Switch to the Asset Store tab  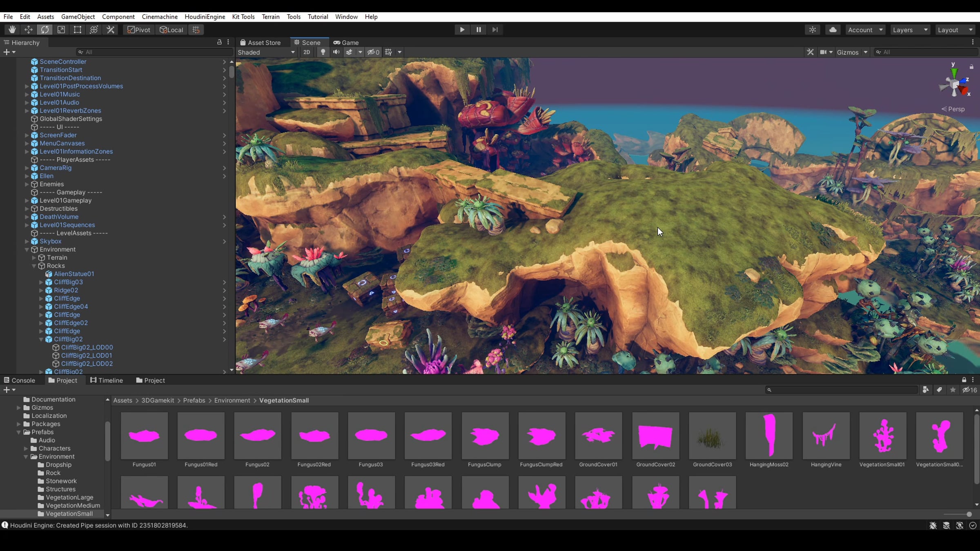point(261,42)
